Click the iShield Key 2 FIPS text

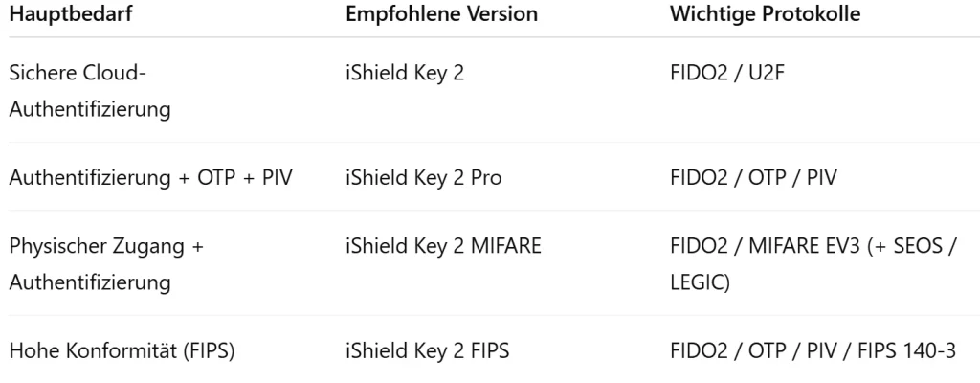[x=427, y=351]
